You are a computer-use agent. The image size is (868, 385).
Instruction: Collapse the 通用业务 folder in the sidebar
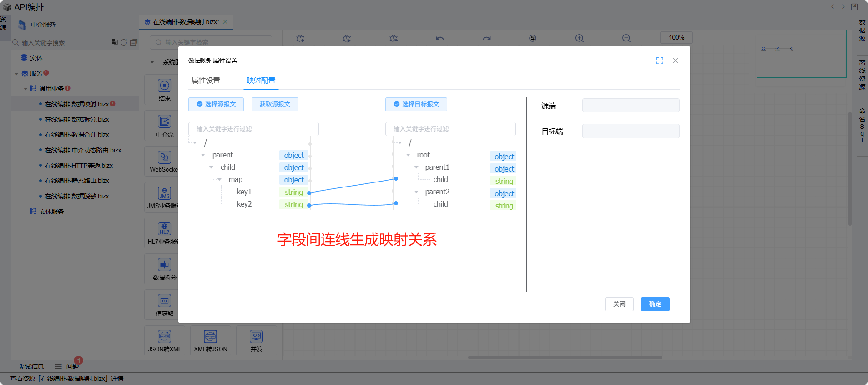pyautogui.click(x=25, y=89)
